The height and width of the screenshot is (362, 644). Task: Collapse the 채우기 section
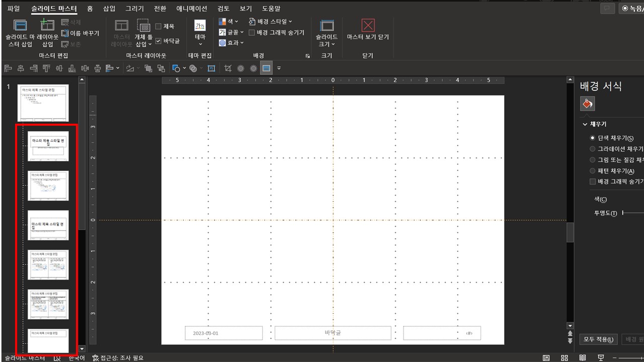click(585, 124)
